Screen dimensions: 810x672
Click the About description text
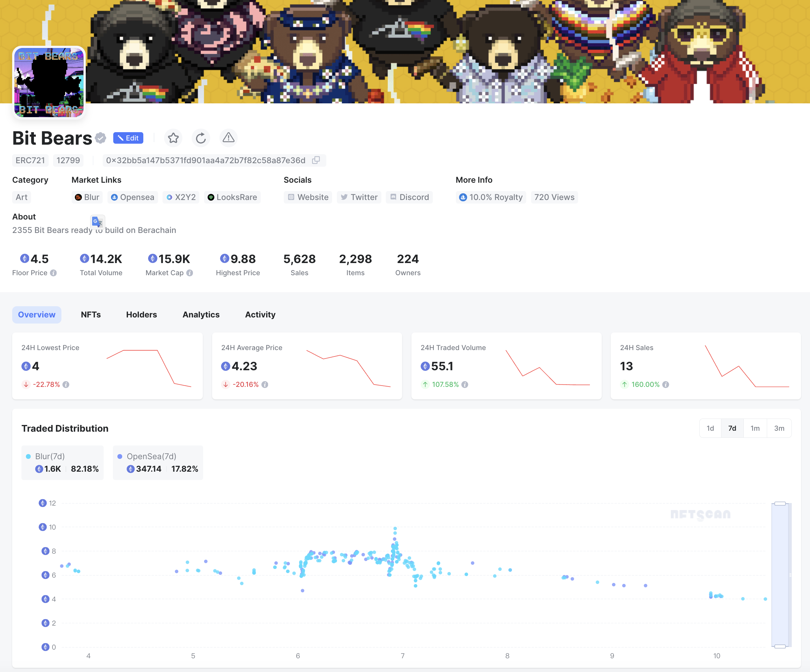[94, 230]
